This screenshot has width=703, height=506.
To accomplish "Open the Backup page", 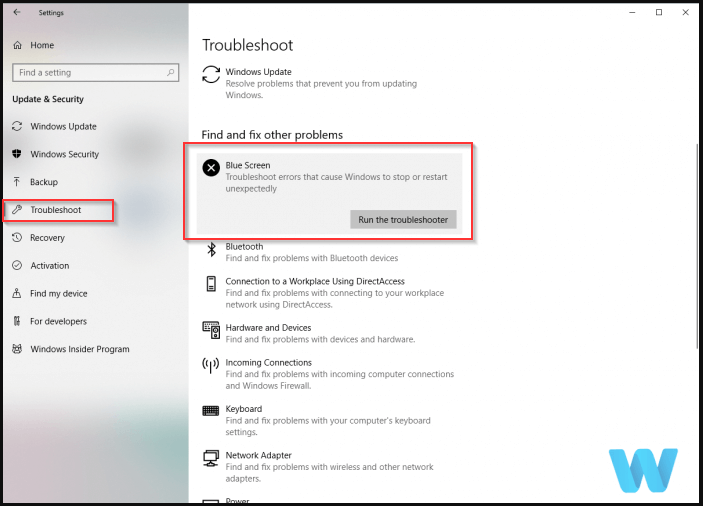I will (44, 182).
